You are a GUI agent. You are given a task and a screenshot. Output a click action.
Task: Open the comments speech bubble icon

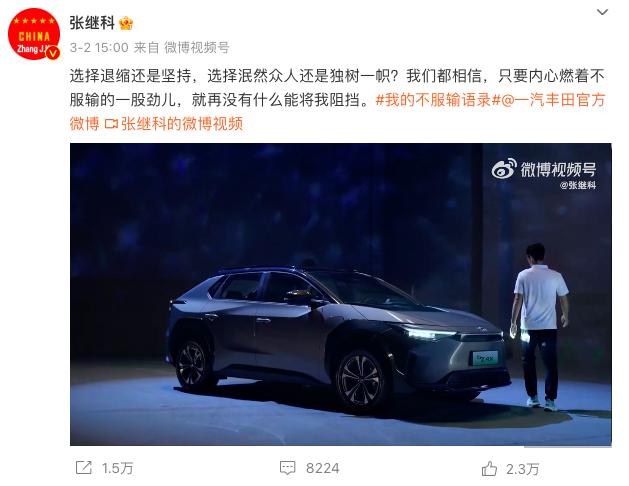(287, 468)
